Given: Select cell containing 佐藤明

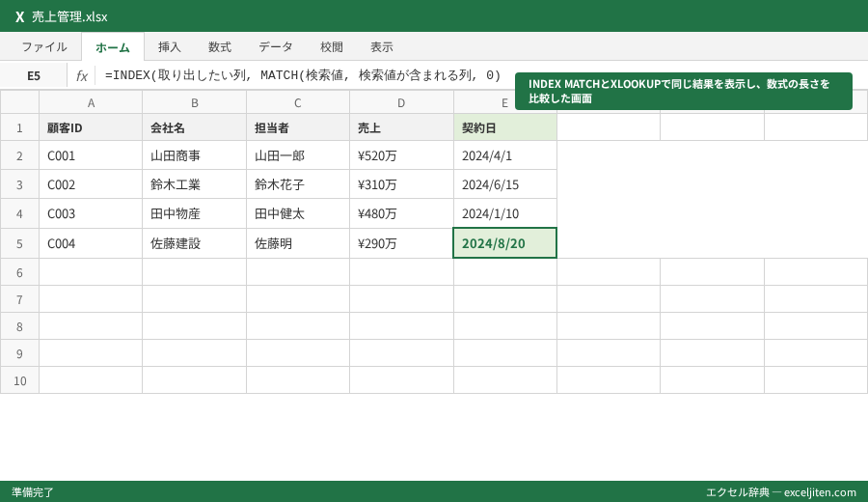Looking at the screenshot, I should click(298, 243).
